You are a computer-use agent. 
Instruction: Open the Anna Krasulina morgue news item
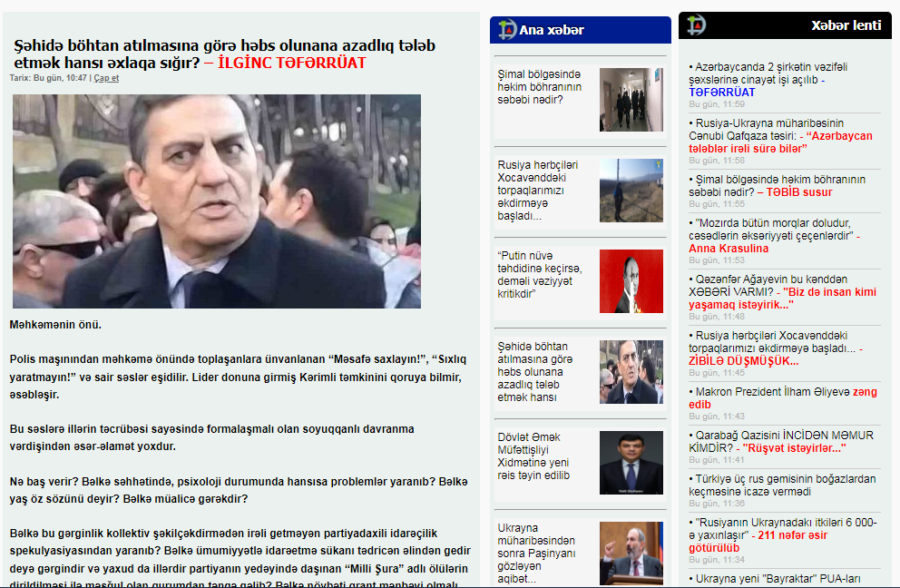[x=774, y=235]
